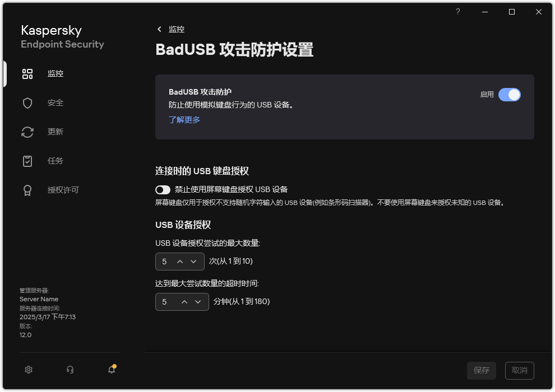Toggle BadUSB protection off then check status
This screenshot has height=392, width=555.
(x=510, y=95)
